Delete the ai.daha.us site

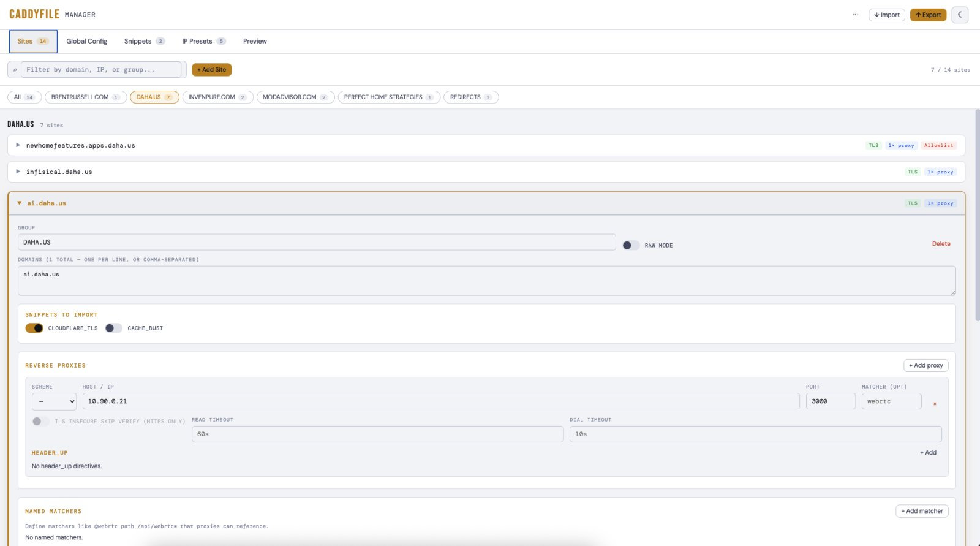941,244
